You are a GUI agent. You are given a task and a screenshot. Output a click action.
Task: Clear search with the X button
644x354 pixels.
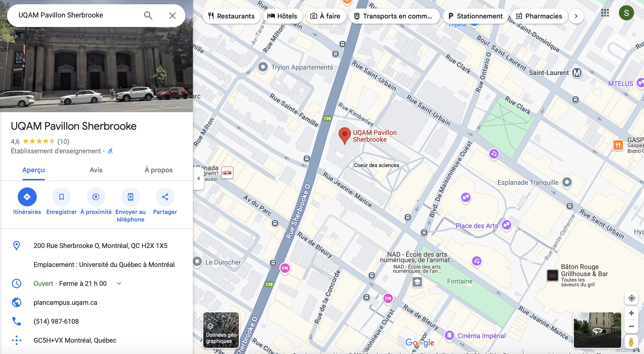(172, 15)
